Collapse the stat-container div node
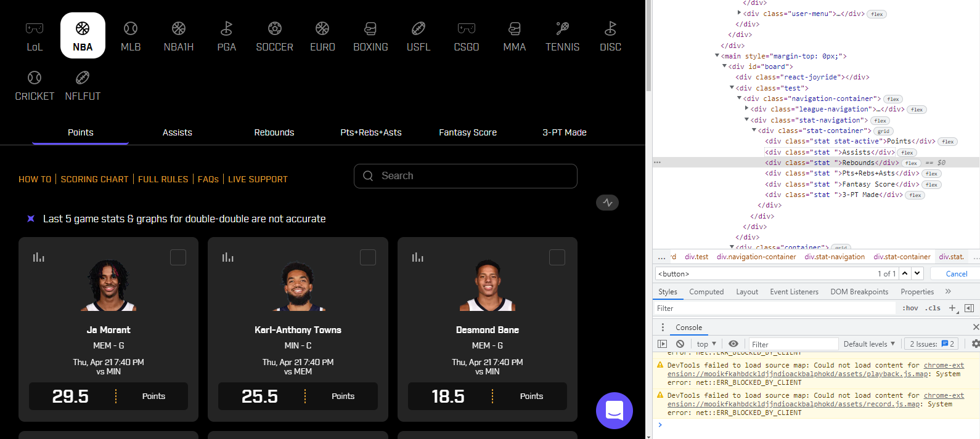The image size is (980, 439). (754, 130)
